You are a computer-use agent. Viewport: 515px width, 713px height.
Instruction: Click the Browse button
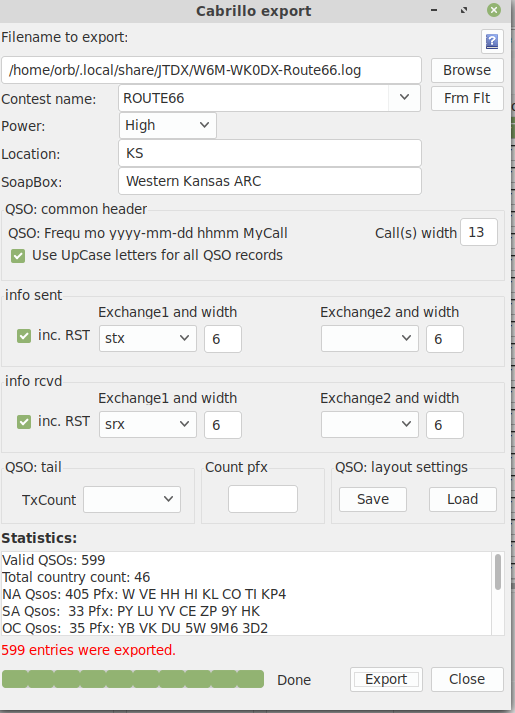click(x=467, y=70)
